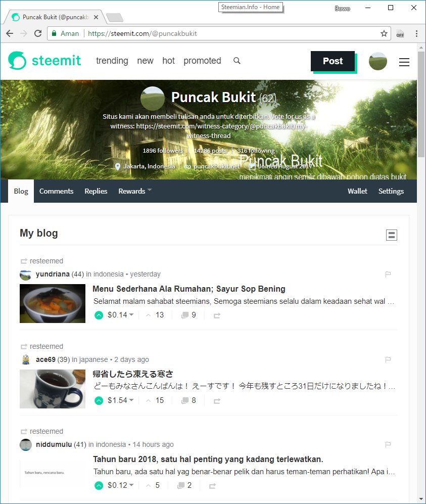Click the scrollbar down arrow
Viewport: 426px width, 504px height.
coord(421,499)
